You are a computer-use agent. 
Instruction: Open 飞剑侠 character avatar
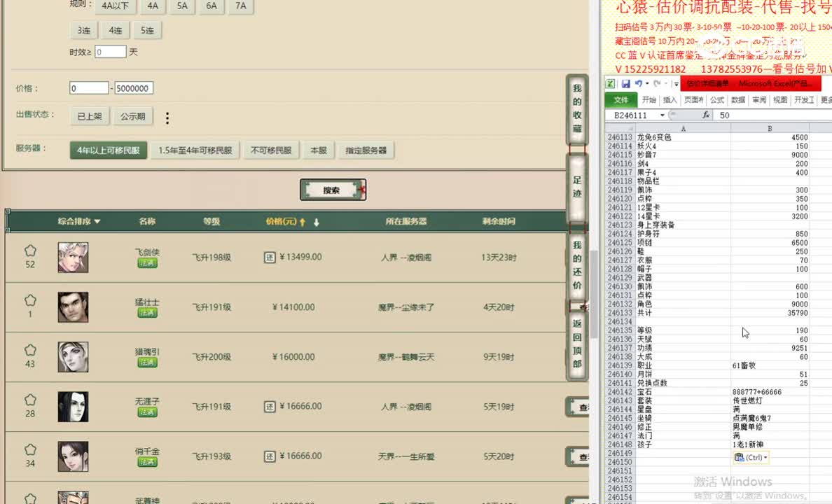tap(73, 258)
